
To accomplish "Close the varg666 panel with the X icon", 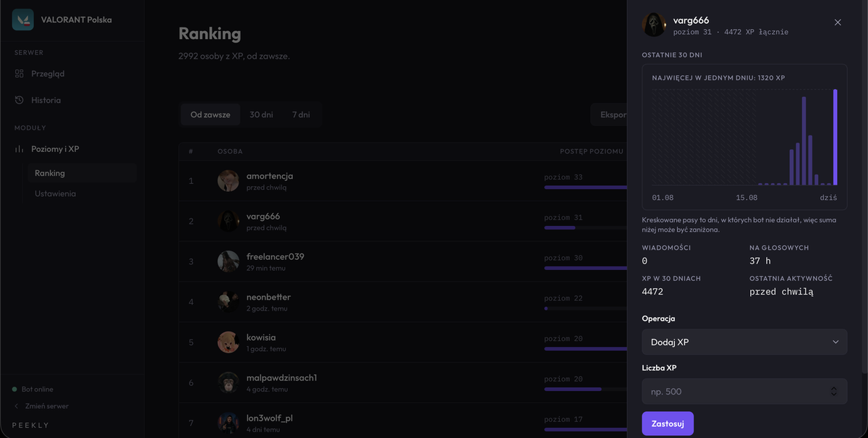I will [838, 22].
